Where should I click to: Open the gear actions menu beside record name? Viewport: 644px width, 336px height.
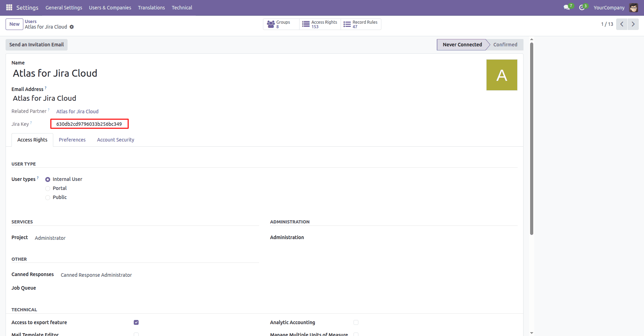[72, 27]
